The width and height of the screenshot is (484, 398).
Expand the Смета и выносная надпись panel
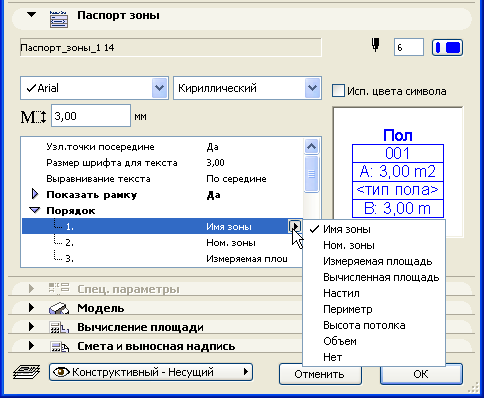pyautogui.click(x=31, y=346)
